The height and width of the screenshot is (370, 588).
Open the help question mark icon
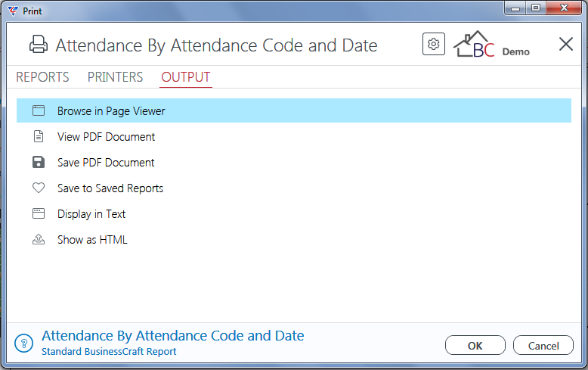pos(24,344)
